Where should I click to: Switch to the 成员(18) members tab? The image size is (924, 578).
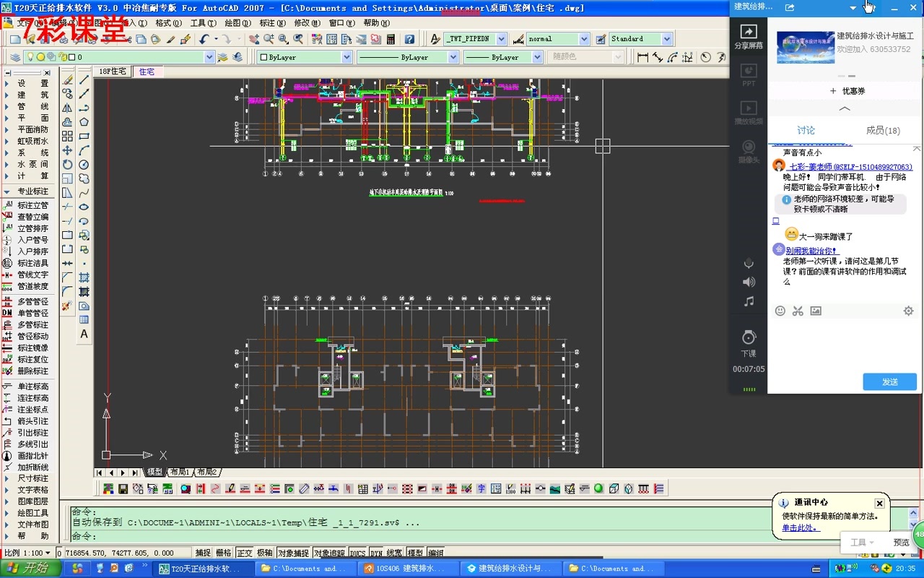(x=883, y=131)
